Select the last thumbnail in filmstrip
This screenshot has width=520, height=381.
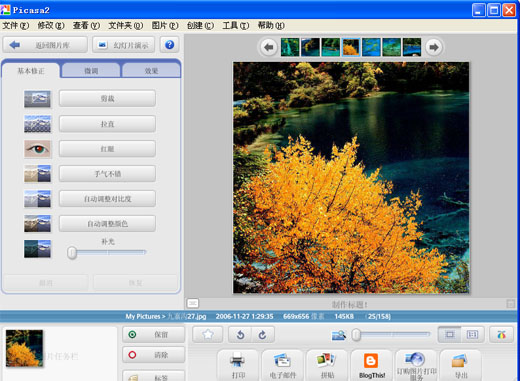(x=412, y=47)
